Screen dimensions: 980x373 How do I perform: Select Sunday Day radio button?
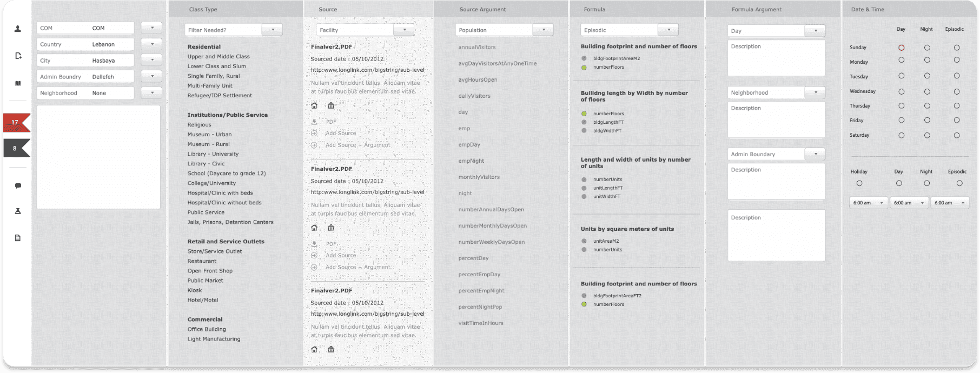902,48
